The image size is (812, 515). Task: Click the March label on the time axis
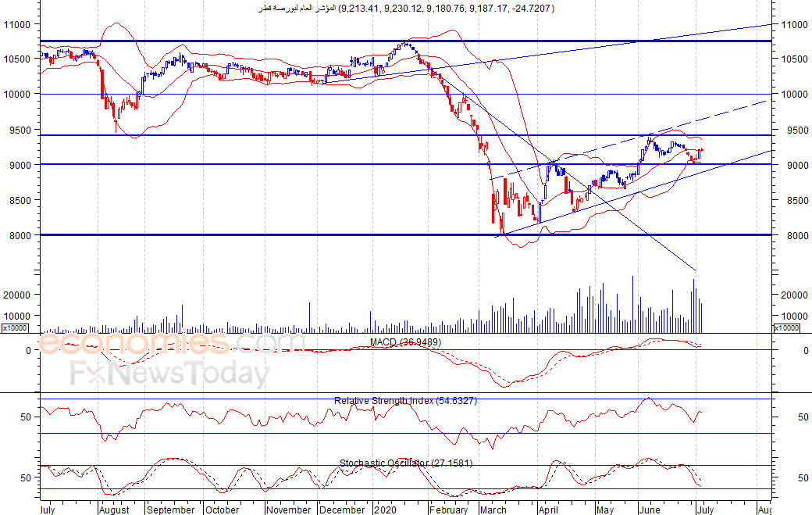click(x=493, y=510)
